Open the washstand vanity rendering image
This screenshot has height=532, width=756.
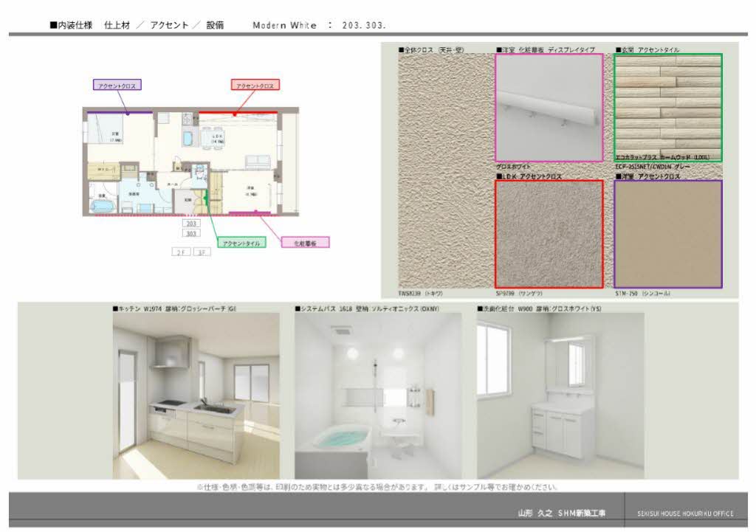click(x=560, y=395)
